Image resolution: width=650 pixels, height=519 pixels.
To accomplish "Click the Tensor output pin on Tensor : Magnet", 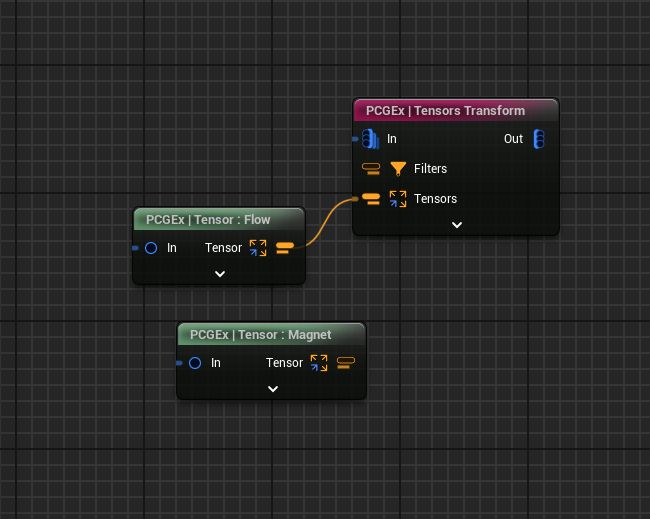I will (x=346, y=363).
